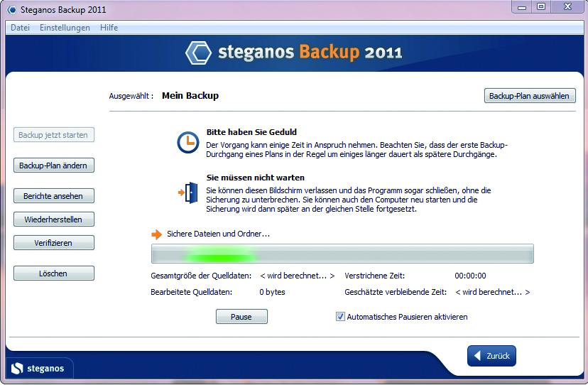
Task: Click the 0 bytes processed value
Action: pyautogui.click(x=272, y=292)
